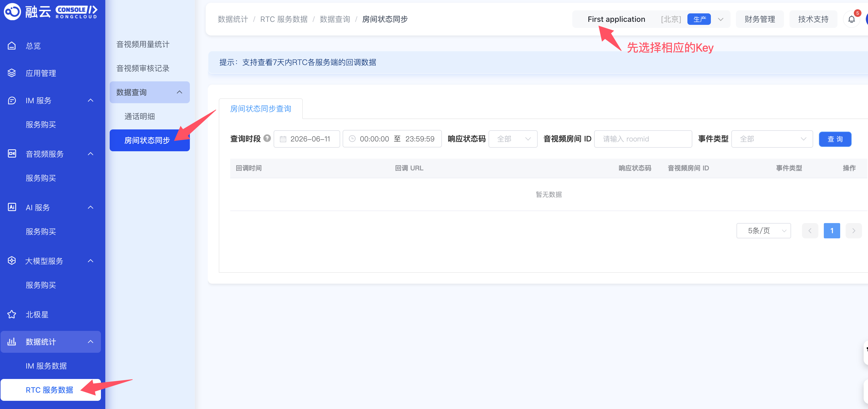Open the 事件类型 dropdown
Image resolution: width=868 pixels, height=409 pixels.
pyautogui.click(x=772, y=139)
